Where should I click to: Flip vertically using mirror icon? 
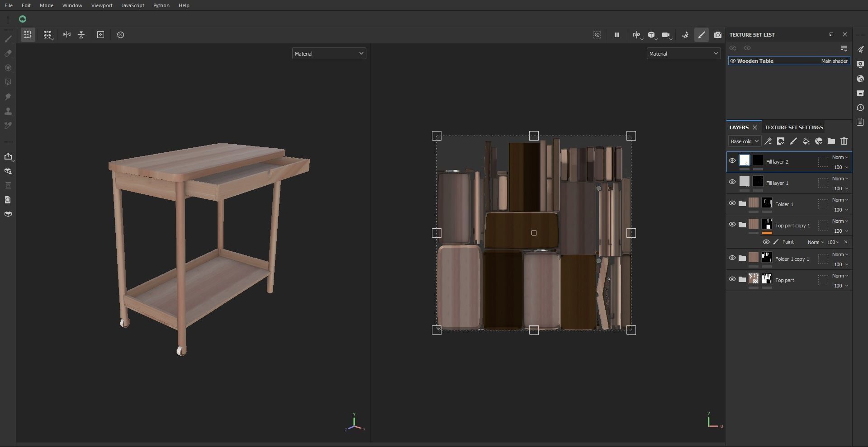point(81,35)
